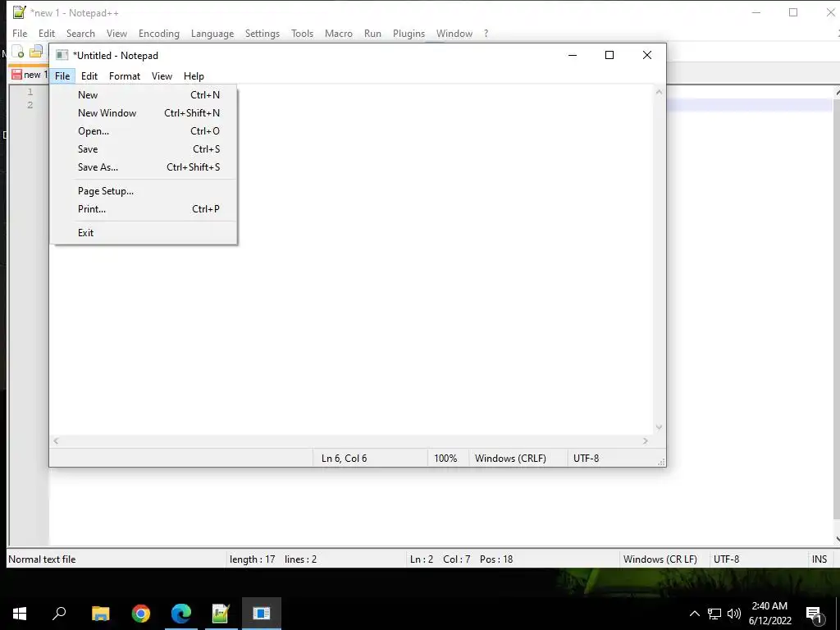Open Notepad++ Settings menu
Screen dimensions: 840x630
click(x=262, y=33)
